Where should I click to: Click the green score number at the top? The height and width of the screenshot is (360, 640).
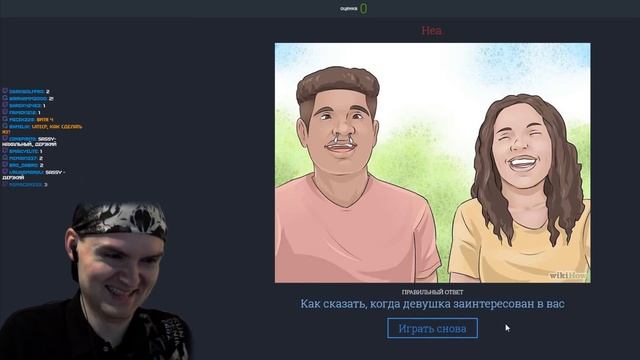coord(363,8)
